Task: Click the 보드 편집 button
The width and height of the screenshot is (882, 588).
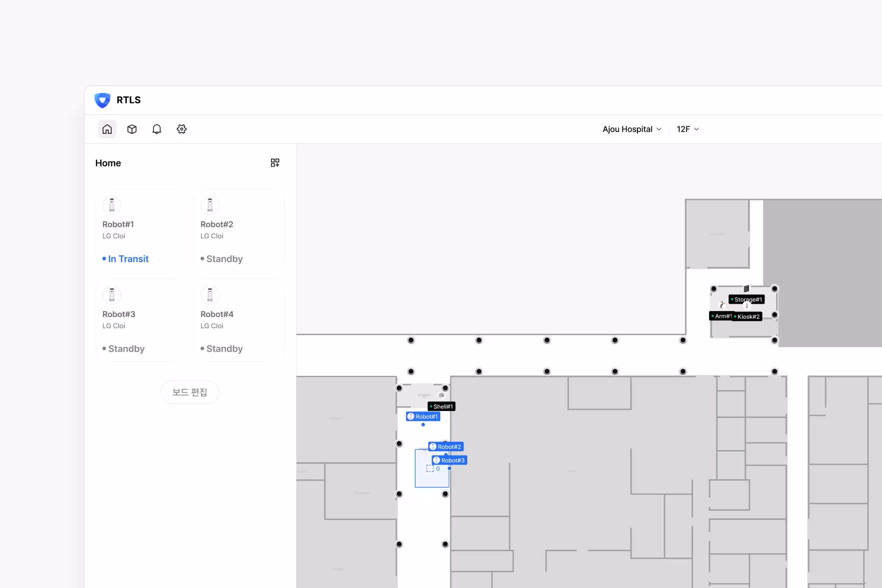Action: pos(190,392)
